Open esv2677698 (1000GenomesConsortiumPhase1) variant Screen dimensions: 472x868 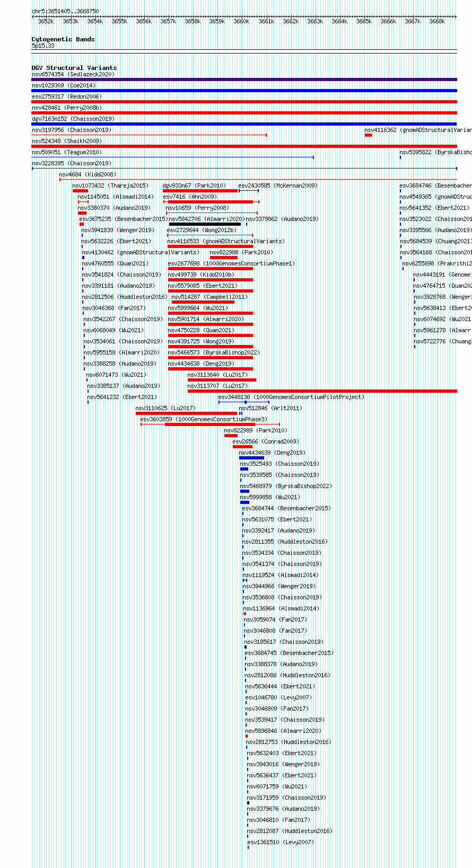coord(231,263)
